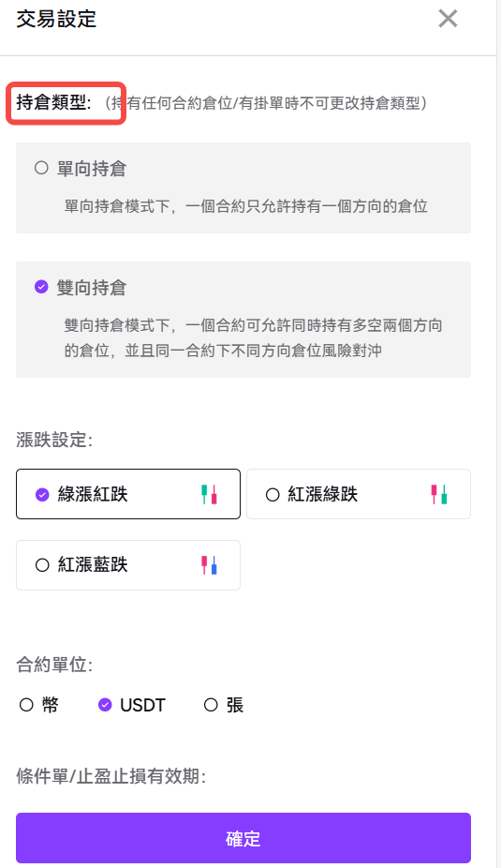Confirm settings with 確定 button
The image size is (501, 868).
(x=243, y=838)
